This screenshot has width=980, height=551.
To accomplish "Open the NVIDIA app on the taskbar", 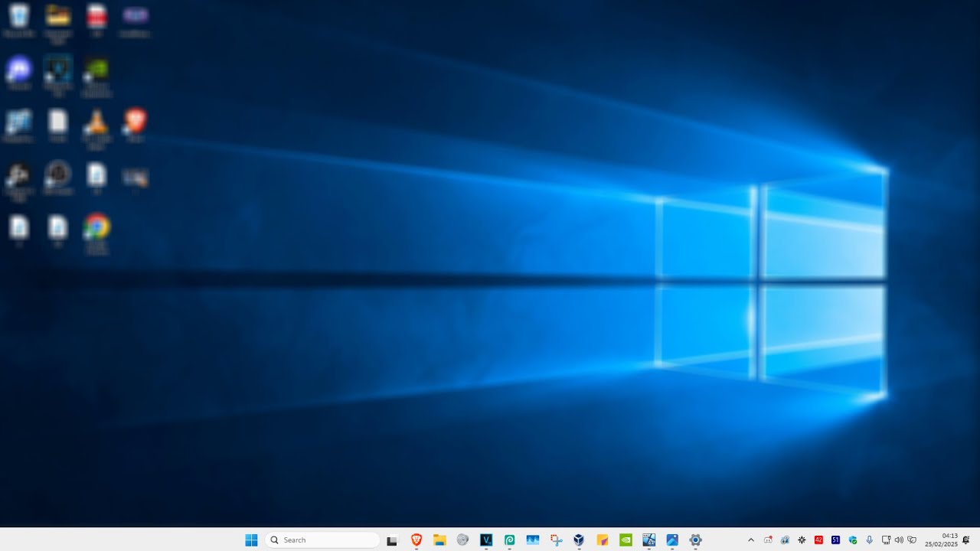I will click(626, 540).
